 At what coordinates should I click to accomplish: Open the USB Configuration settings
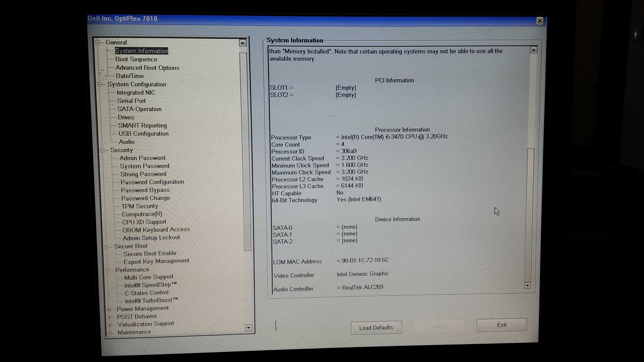tap(143, 133)
